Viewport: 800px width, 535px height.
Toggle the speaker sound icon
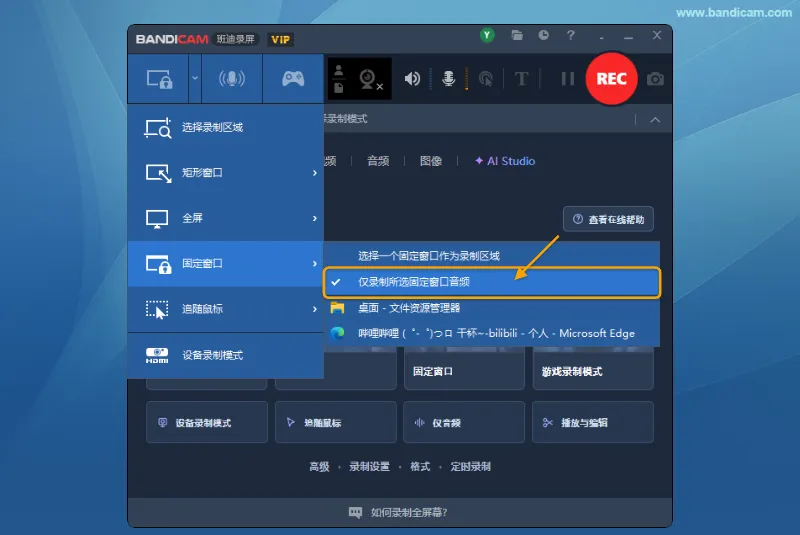click(x=412, y=79)
